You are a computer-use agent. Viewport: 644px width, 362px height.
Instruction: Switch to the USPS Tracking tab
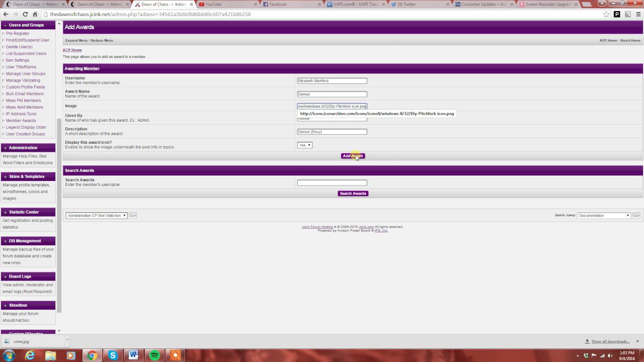356,4
